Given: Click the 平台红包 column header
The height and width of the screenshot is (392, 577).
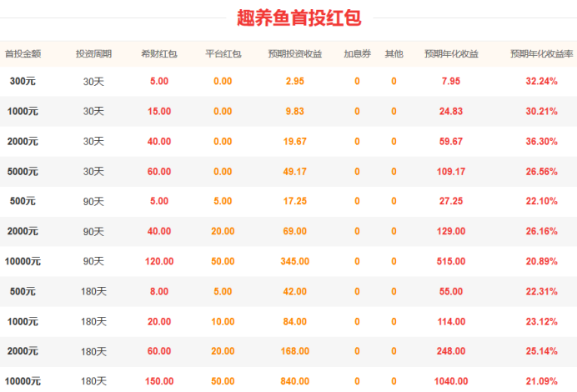Looking at the screenshot, I should [223, 53].
